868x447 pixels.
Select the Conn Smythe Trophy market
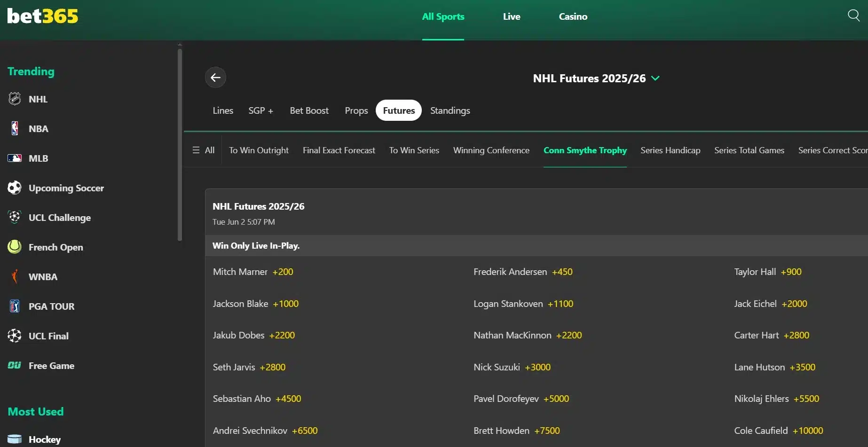point(585,150)
